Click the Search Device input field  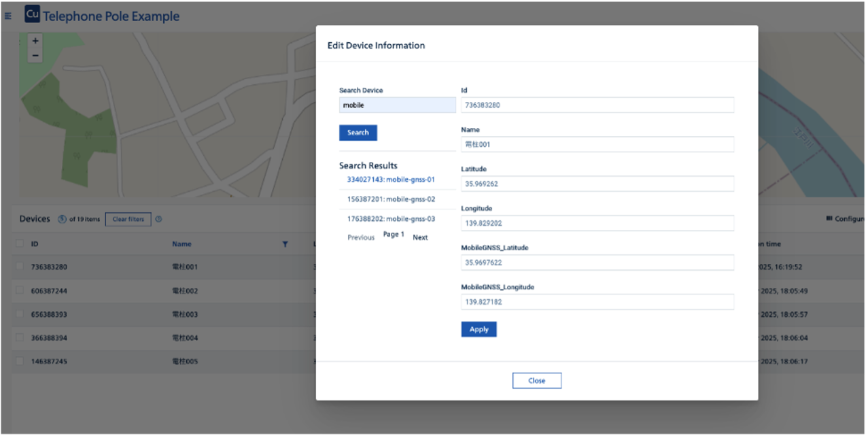pos(397,105)
